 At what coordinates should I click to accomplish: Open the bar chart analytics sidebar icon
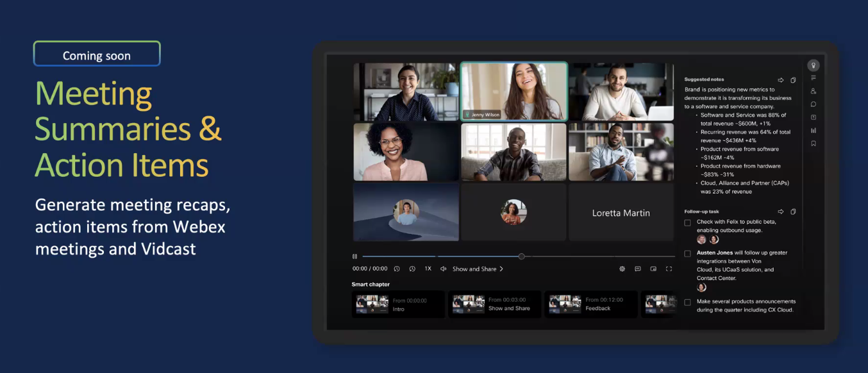point(814,130)
